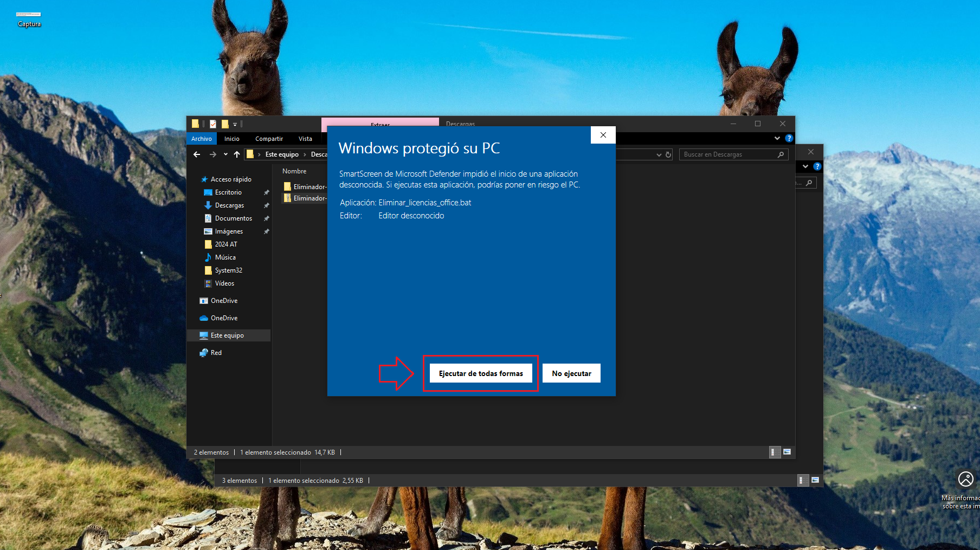The width and height of the screenshot is (980, 550).
Task: Open the blue Help question icon
Action: [x=789, y=139]
